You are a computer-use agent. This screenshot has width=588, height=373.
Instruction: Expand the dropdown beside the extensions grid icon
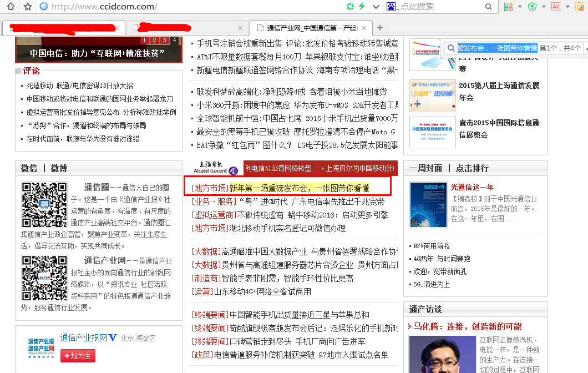coord(520,6)
